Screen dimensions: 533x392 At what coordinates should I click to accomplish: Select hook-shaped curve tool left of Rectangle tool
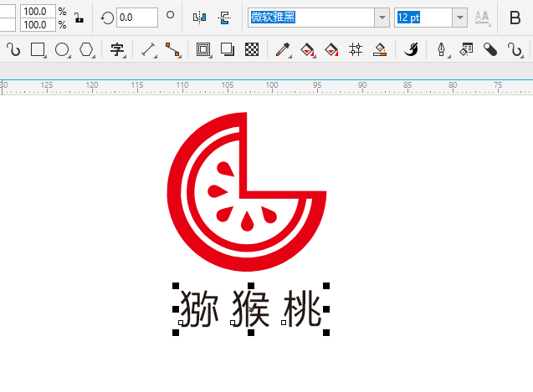13,49
